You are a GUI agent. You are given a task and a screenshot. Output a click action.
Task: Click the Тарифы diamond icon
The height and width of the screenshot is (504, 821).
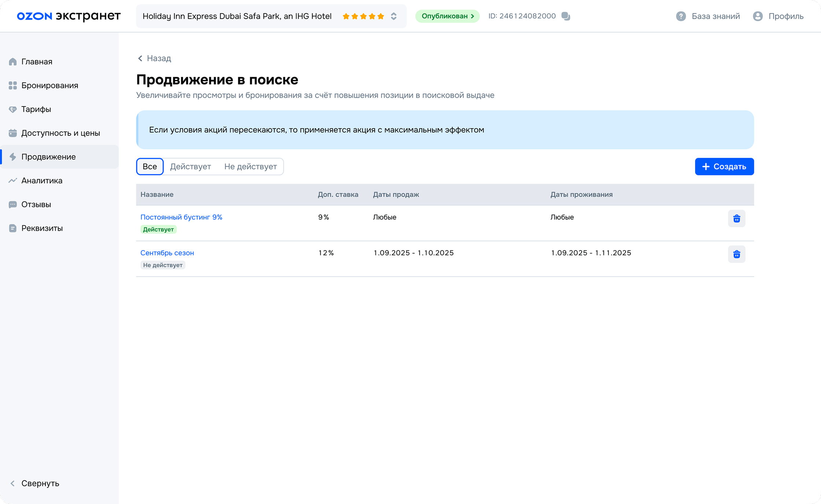(13, 109)
